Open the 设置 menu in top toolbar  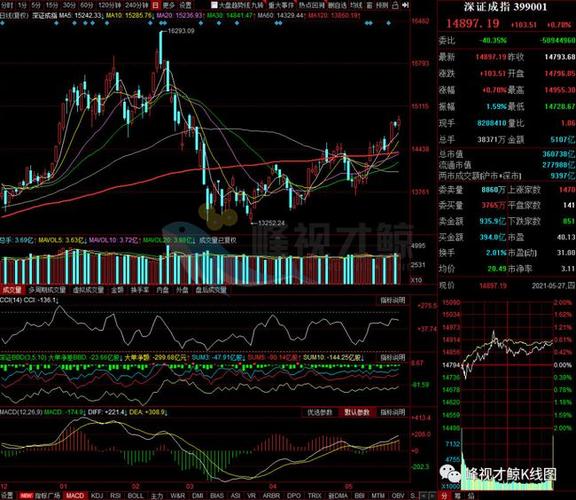tap(185, 5)
